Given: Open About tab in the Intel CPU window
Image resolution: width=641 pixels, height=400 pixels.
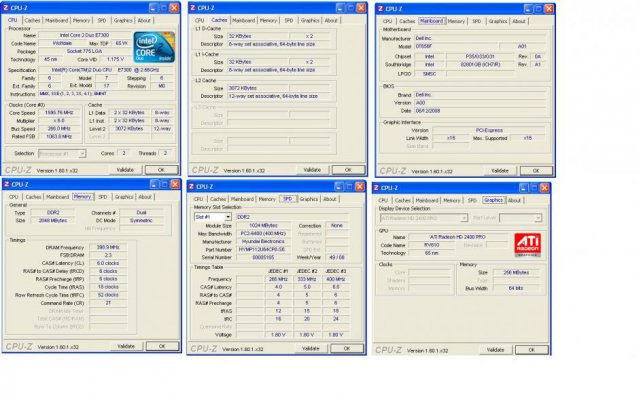Looking at the screenshot, I should click(x=144, y=20).
